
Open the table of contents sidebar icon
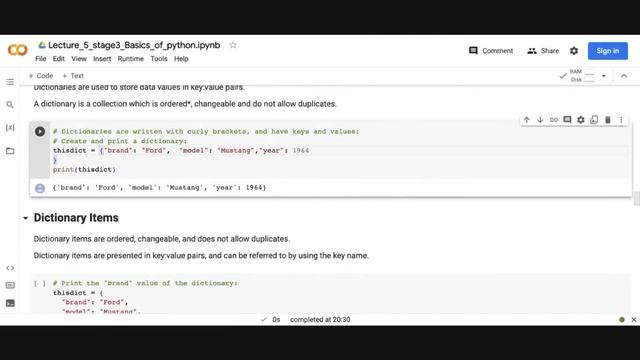click(10, 82)
